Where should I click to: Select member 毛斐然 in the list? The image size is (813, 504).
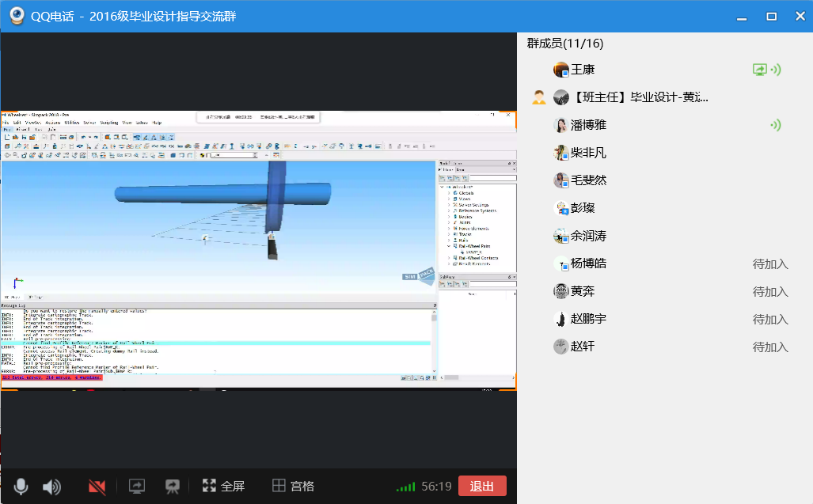pos(588,180)
